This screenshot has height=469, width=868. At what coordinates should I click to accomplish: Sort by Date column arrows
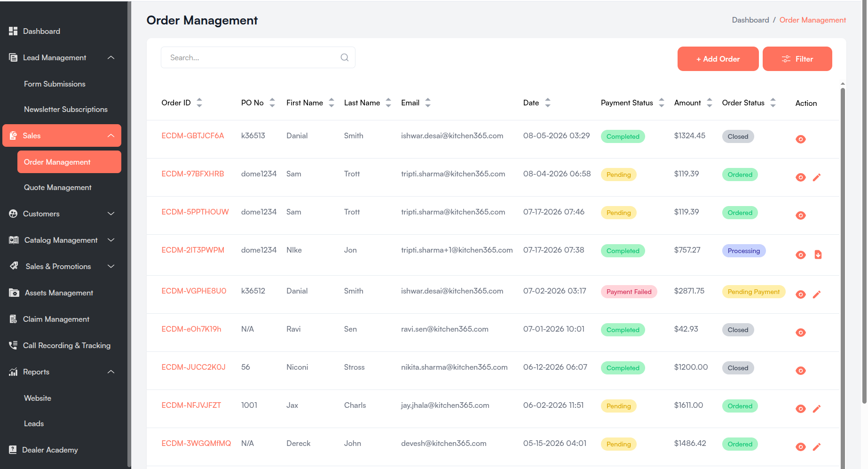548,103
